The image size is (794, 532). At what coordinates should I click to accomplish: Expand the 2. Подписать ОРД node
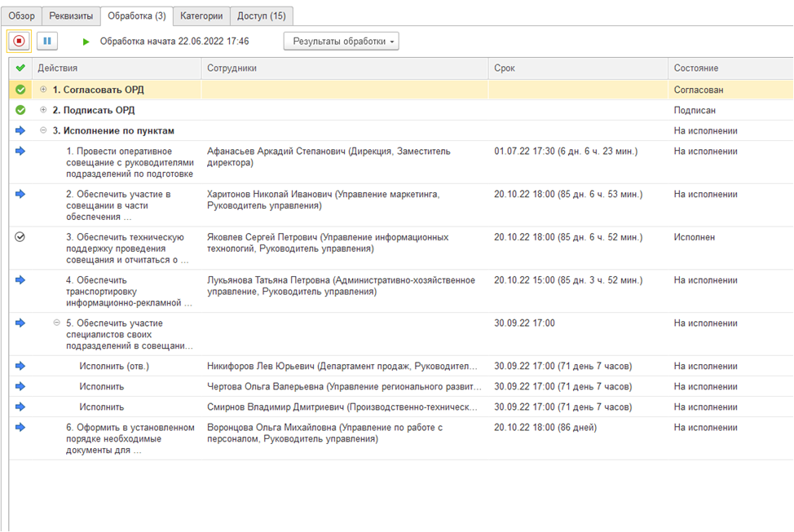coord(43,109)
